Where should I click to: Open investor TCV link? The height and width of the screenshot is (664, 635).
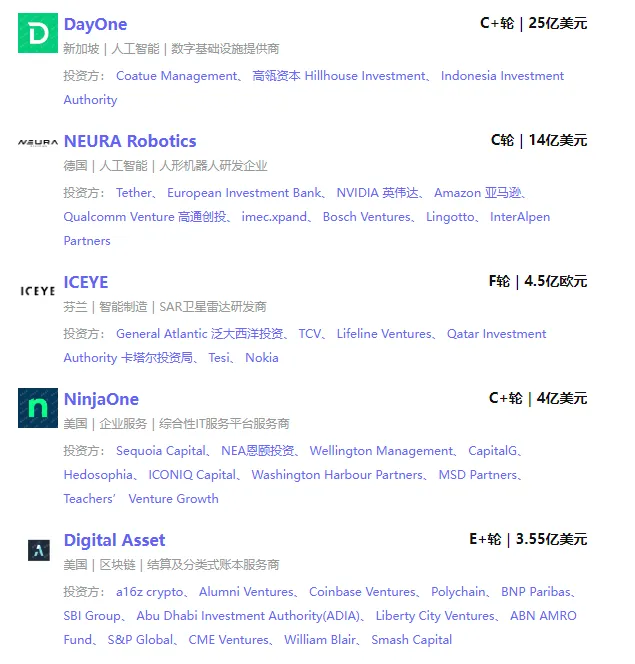310,334
